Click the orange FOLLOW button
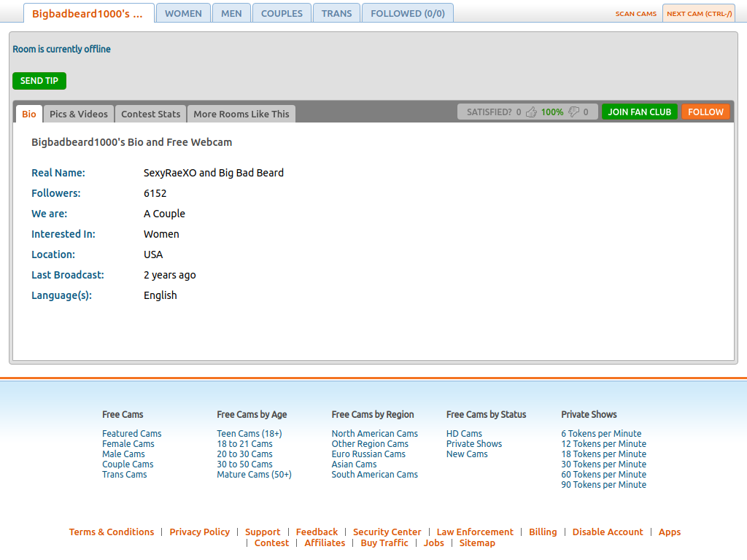Viewport: 747px width, 560px height. coord(705,112)
